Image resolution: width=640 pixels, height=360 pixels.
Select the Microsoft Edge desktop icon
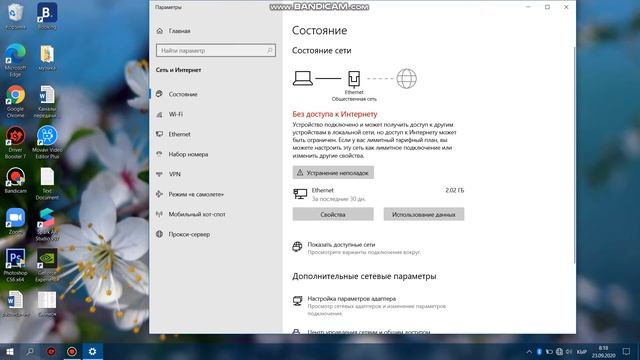pos(16,60)
